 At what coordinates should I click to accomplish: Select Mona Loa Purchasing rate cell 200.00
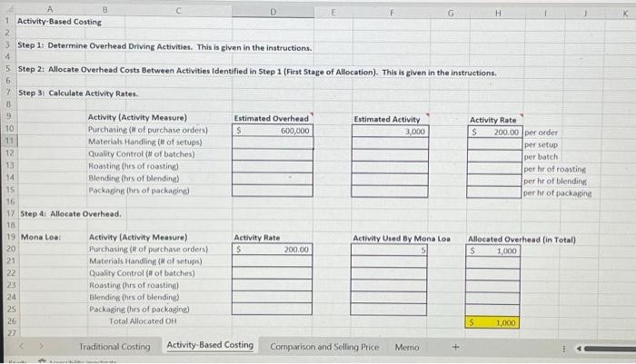(273, 250)
